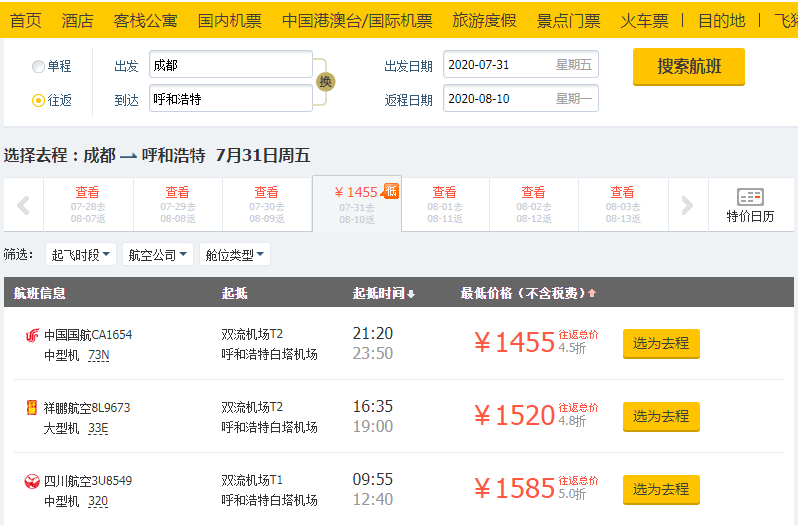Image resolution: width=798 pixels, height=525 pixels.
Task: Click the 到达 destination city field
Action: (x=230, y=99)
